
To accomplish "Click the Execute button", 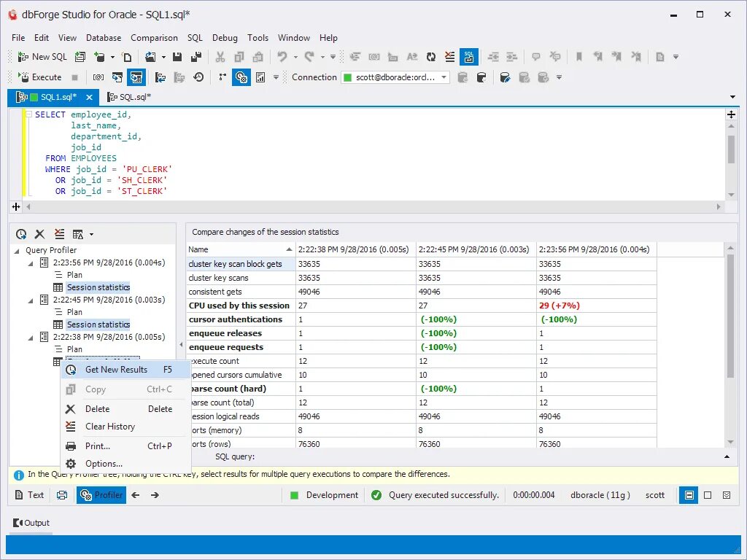I will coord(39,77).
